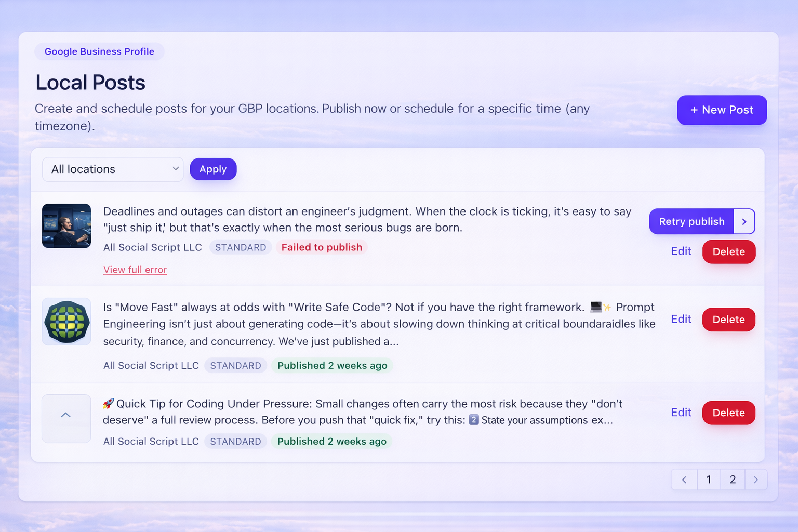798x532 pixels.
Task: Click the plus icon in New Post button
Action: [x=694, y=110]
